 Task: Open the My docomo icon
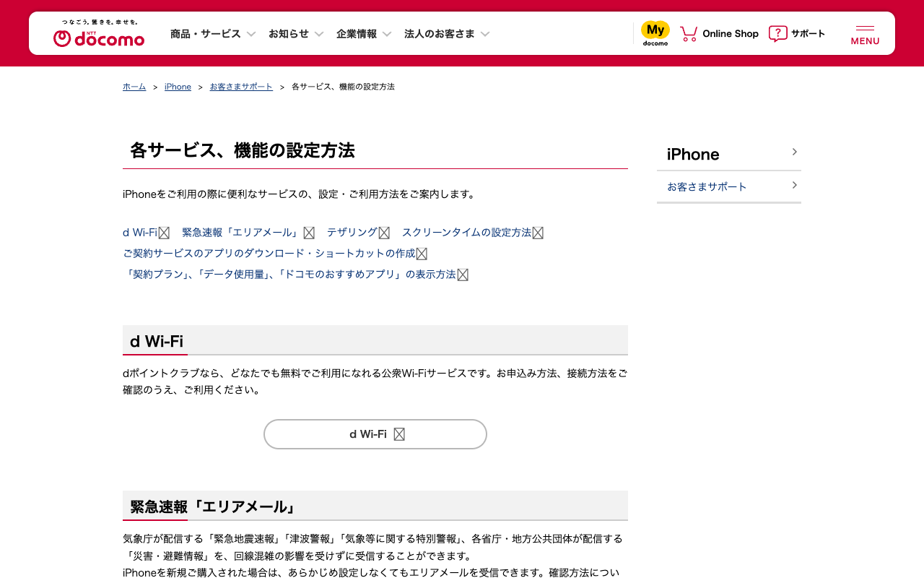coord(655,33)
